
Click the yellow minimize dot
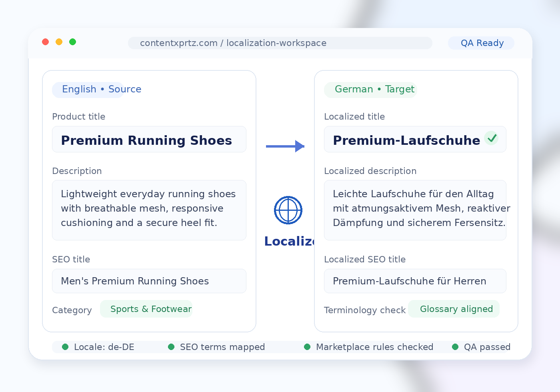coord(59,42)
